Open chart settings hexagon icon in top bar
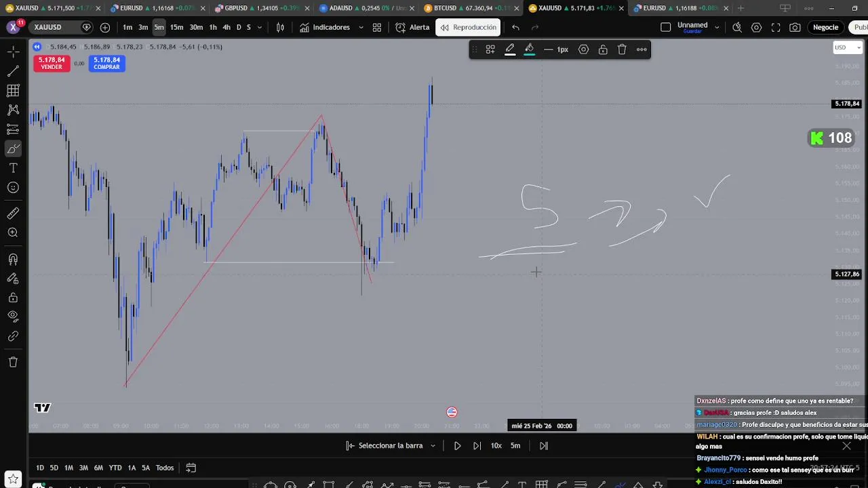868x488 pixels. 756,27
